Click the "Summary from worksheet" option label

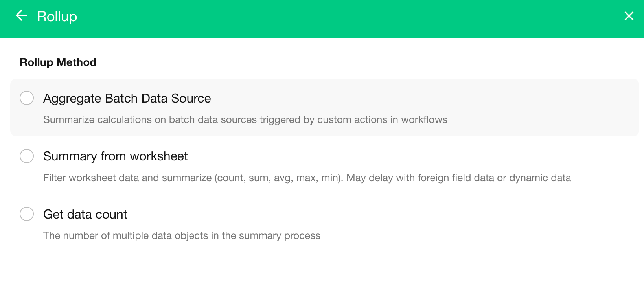pyautogui.click(x=115, y=156)
